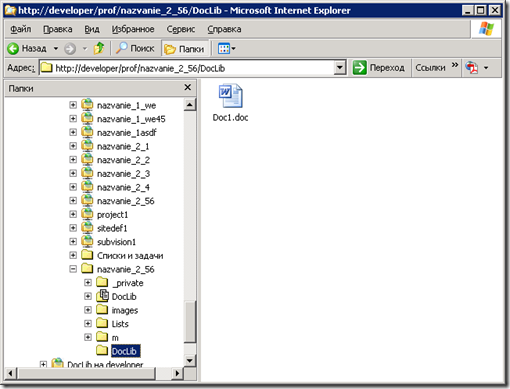Close the Папки folders pane
This screenshot has height=389, width=510.
click(x=188, y=87)
